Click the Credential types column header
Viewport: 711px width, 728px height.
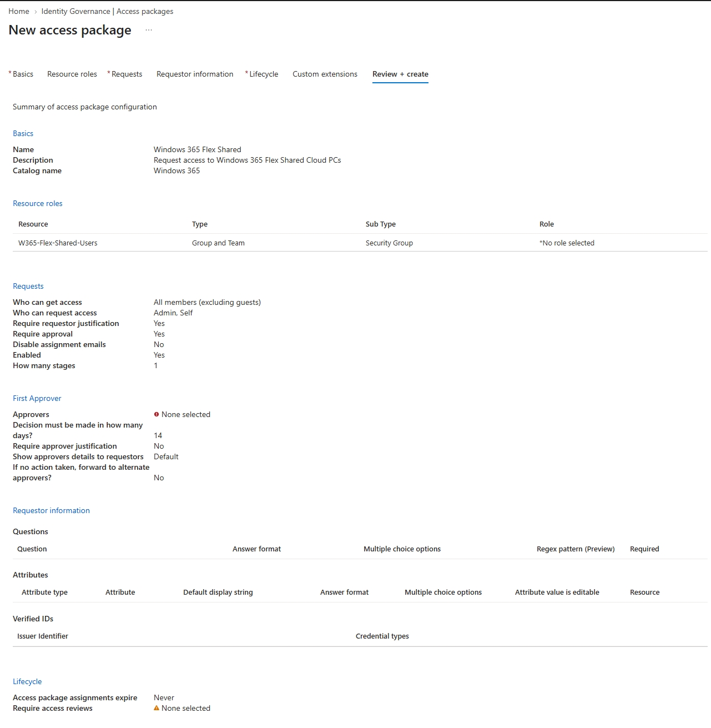coord(382,636)
